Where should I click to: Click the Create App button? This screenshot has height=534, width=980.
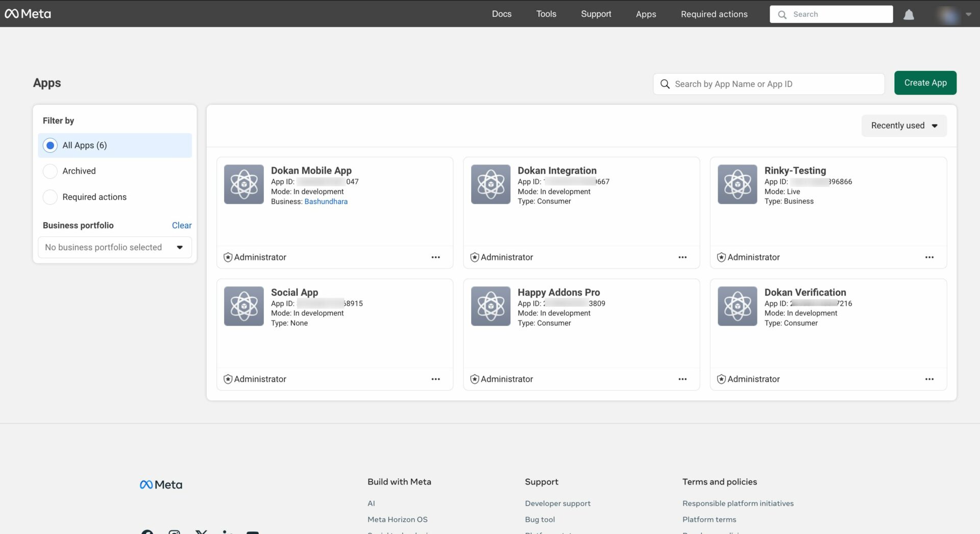point(925,83)
